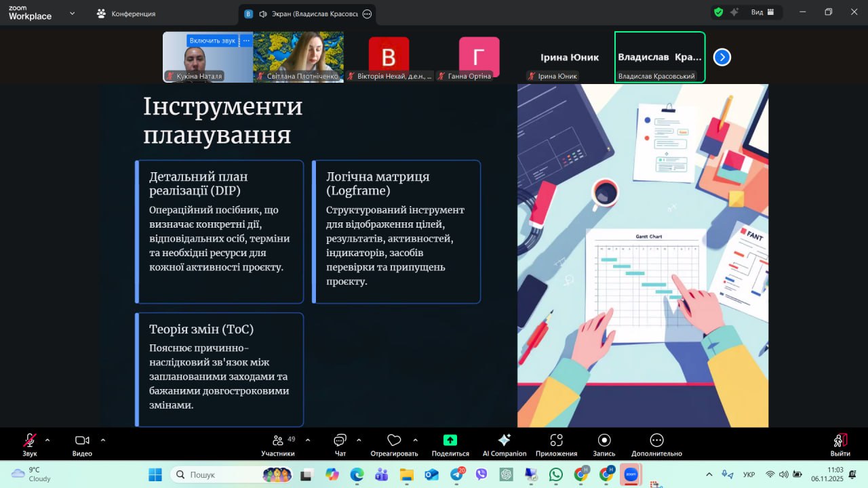Open AI Companion
868x488 pixels.
pos(504,441)
